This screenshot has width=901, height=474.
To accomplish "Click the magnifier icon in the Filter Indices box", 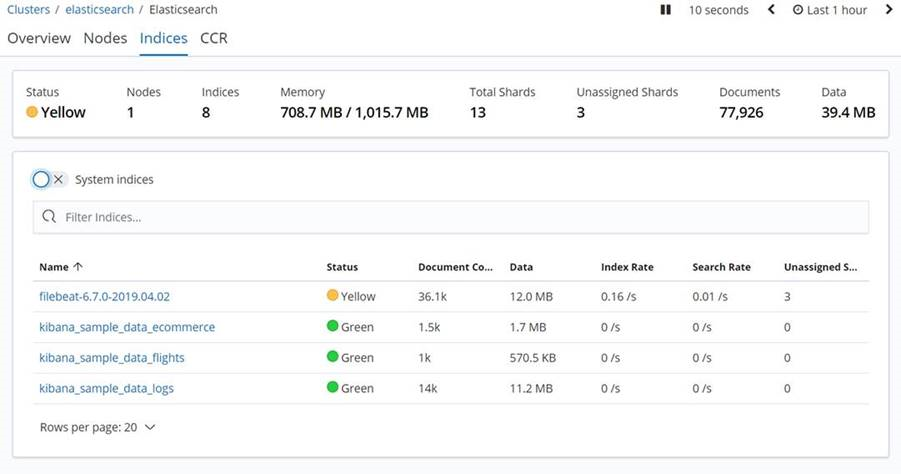I will pyautogui.click(x=49, y=217).
